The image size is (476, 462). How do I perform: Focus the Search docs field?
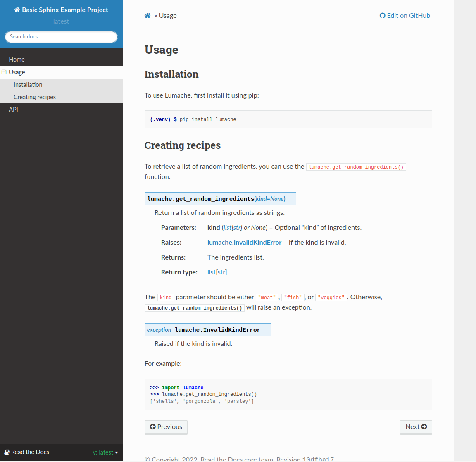click(x=61, y=37)
